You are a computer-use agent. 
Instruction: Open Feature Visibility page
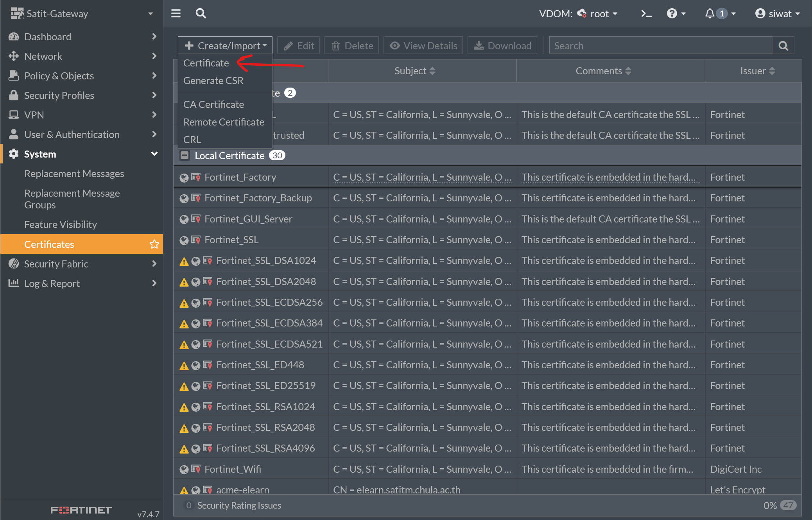coord(61,224)
